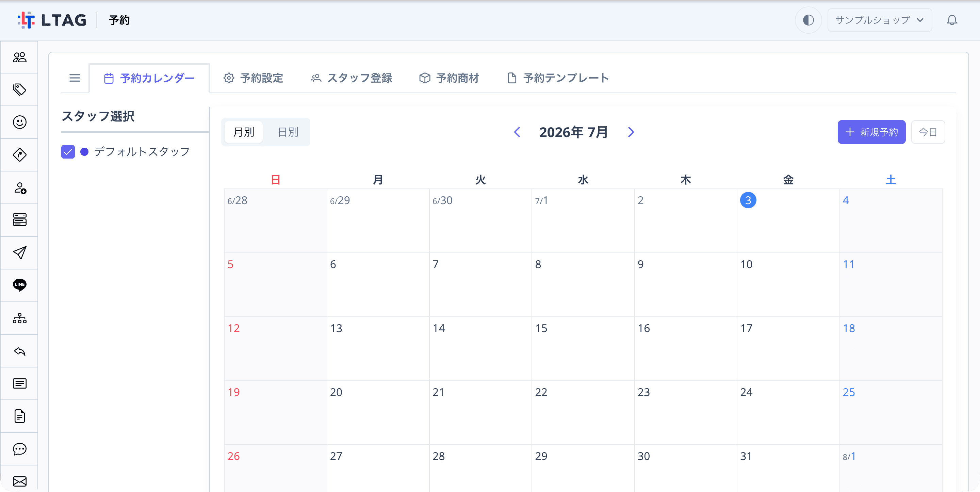Open the stacked-forms sidebar icon
Screen dimensions: 980x492
tap(19, 220)
